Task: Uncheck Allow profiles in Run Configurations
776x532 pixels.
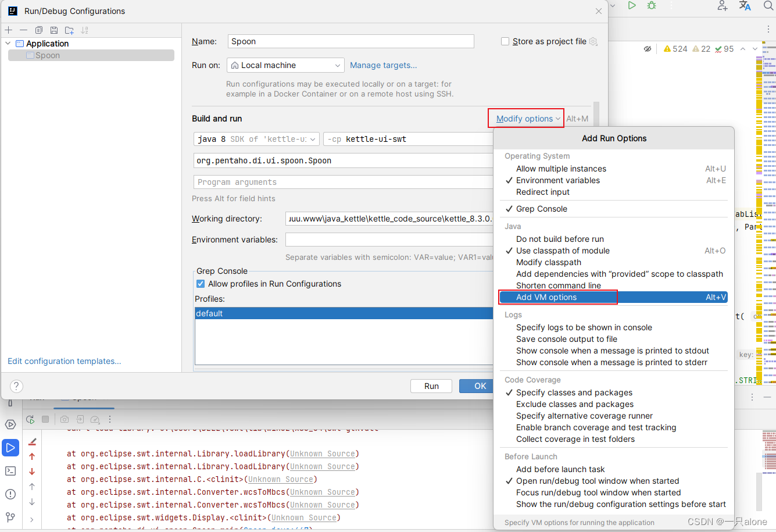Action: click(201, 284)
